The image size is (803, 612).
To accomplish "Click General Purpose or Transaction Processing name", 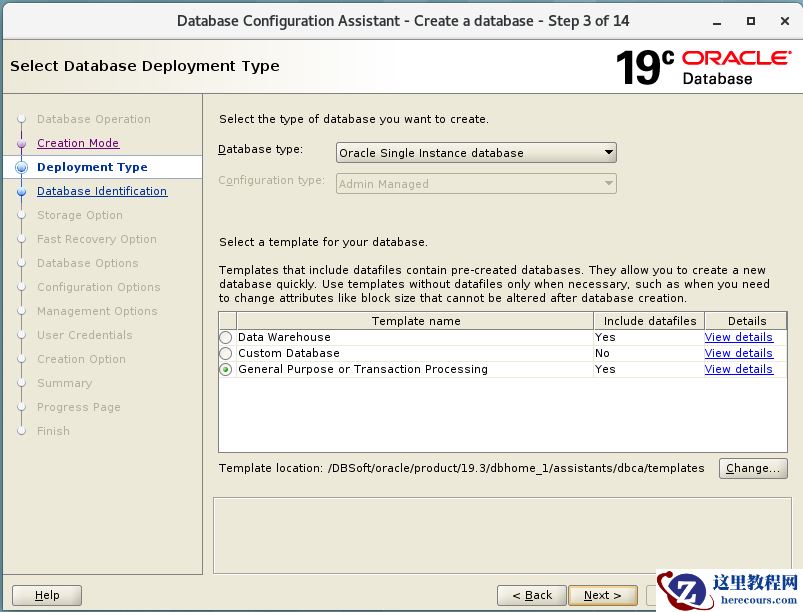I will point(363,369).
